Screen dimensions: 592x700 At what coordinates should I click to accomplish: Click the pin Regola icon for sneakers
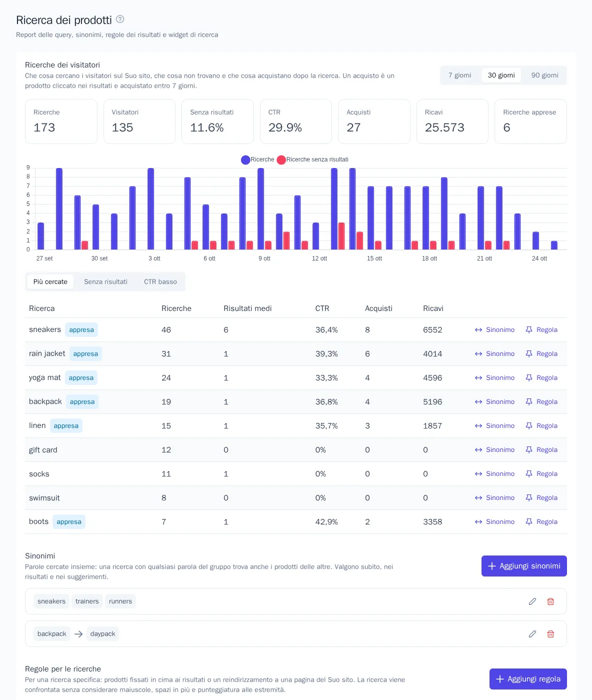(529, 330)
